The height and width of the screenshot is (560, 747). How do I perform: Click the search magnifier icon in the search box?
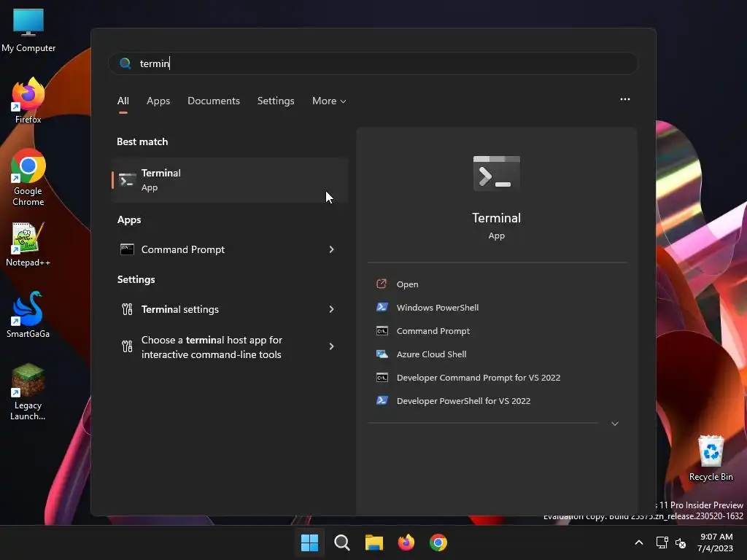tap(125, 63)
